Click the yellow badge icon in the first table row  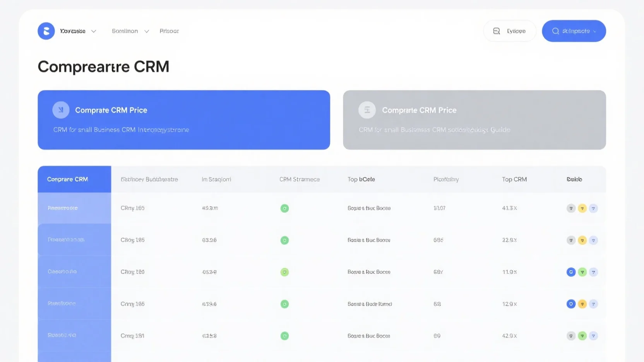click(582, 208)
